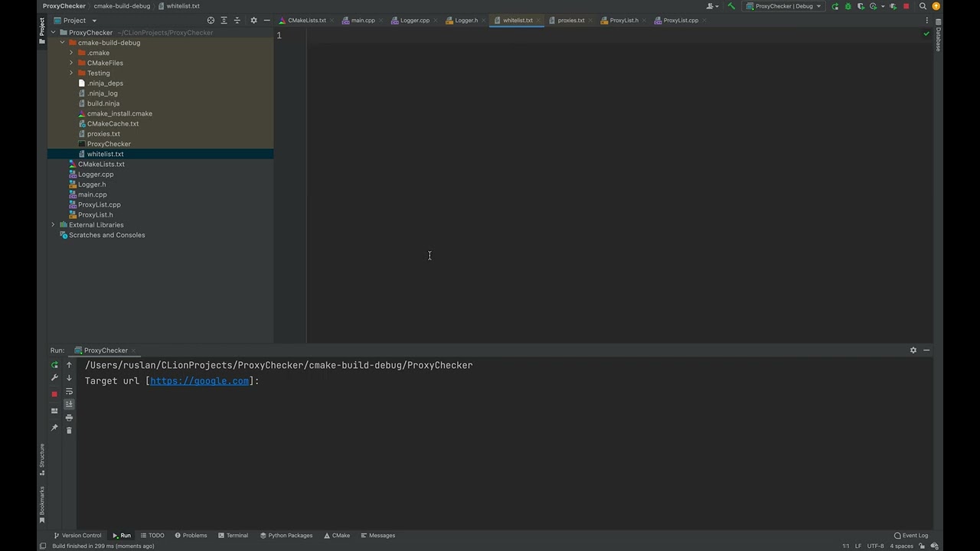The height and width of the screenshot is (551, 980).
Task: Open the TODO tool window
Action: (x=152, y=536)
